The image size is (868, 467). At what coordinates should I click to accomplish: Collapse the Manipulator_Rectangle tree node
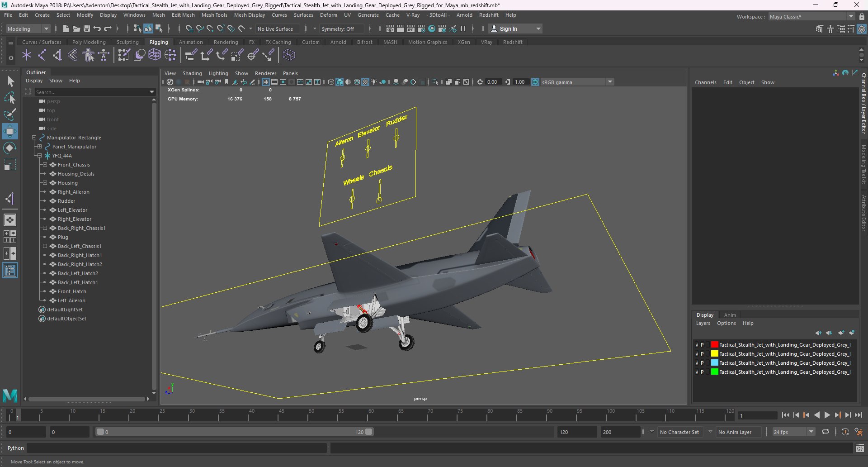click(34, 138)
